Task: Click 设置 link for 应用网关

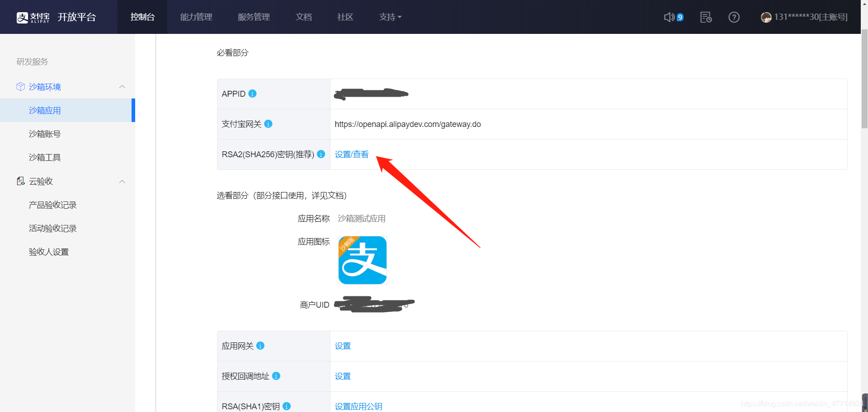Action: (x=343, y=346)
